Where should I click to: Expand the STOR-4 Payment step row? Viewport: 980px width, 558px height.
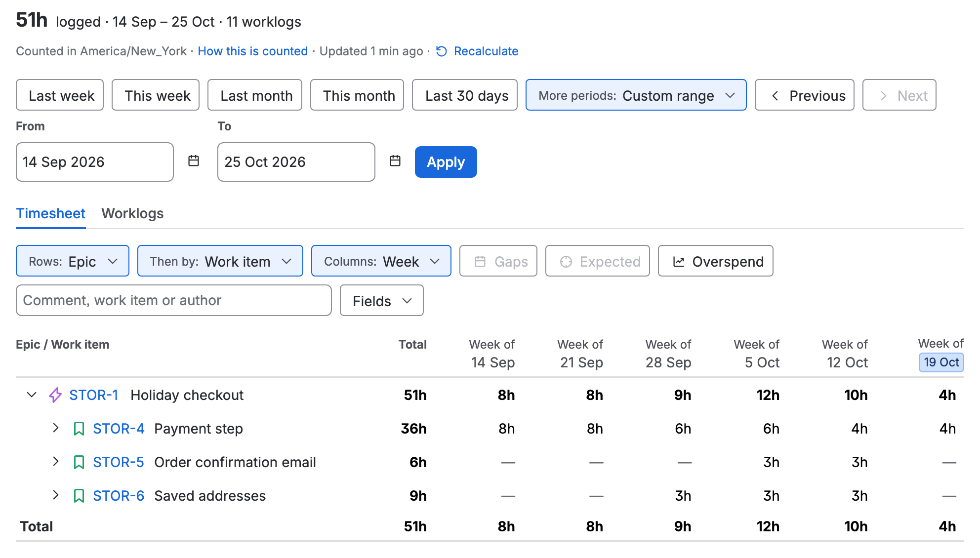[x=56, y=428]
